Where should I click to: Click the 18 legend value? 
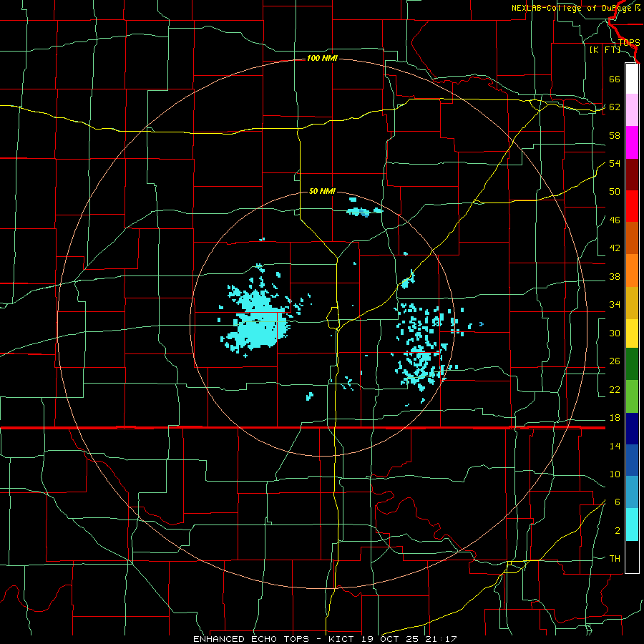click(615, 418)
